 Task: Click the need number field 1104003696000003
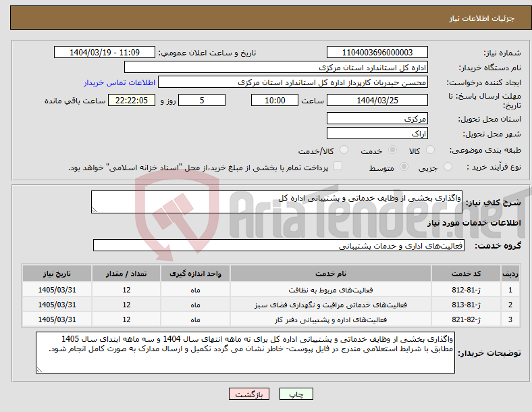tap(377, 52)
